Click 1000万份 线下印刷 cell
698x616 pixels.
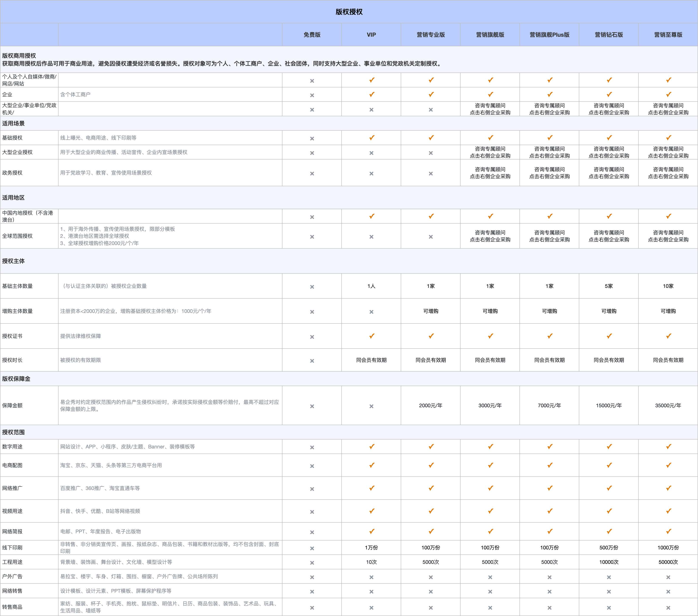coord(668,547)
